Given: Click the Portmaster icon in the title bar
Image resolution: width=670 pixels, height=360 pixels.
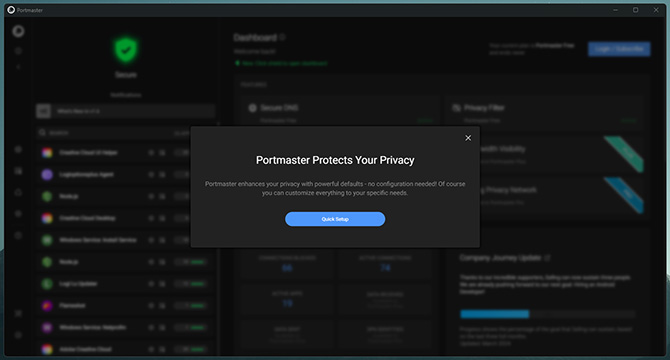Looking at the screenshot, I should point(11,10).
